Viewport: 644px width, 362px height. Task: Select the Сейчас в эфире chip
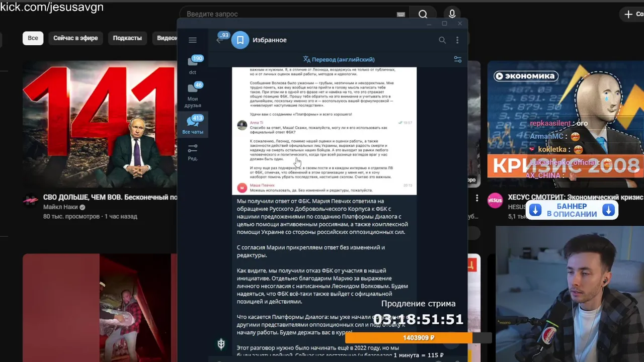tap(75, 38)
